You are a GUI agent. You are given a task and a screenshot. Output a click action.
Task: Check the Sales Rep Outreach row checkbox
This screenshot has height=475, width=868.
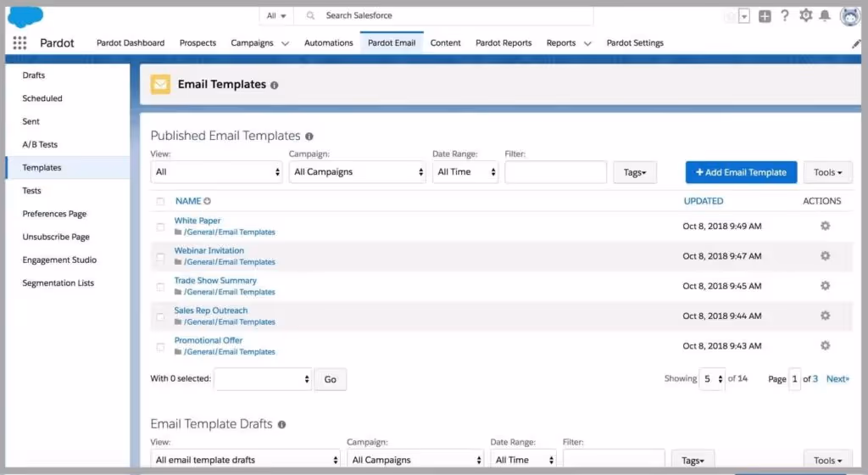pyautogui.click(x=160, y=317)
